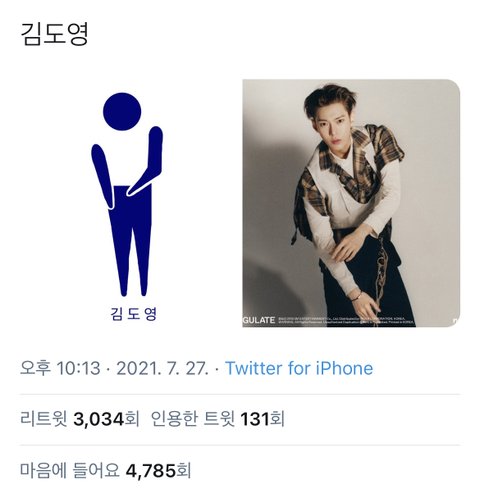
Task: Open the blue pictogram figure image
Action: (x=129, y=203)
